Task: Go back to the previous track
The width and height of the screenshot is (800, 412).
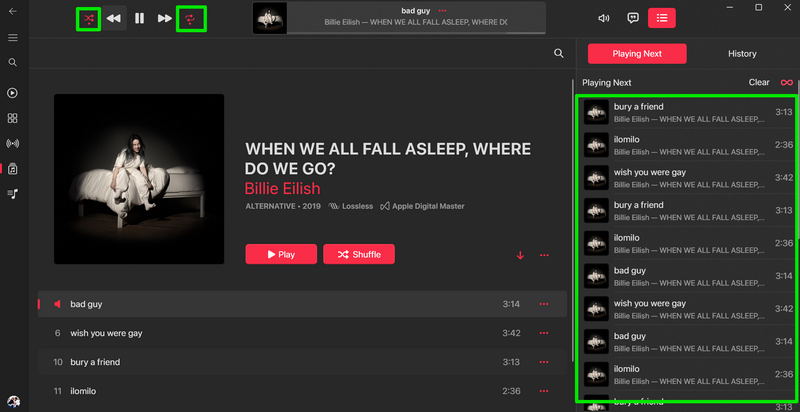Action: pos(114,19)
